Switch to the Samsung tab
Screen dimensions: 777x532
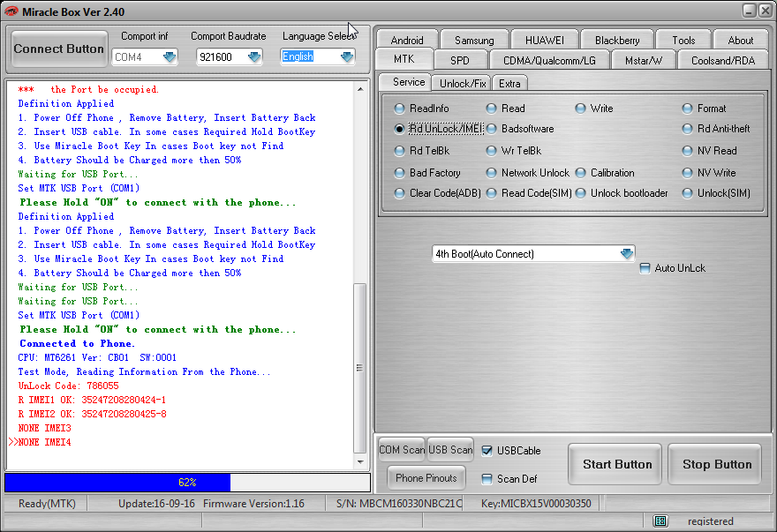pos(474,40)
